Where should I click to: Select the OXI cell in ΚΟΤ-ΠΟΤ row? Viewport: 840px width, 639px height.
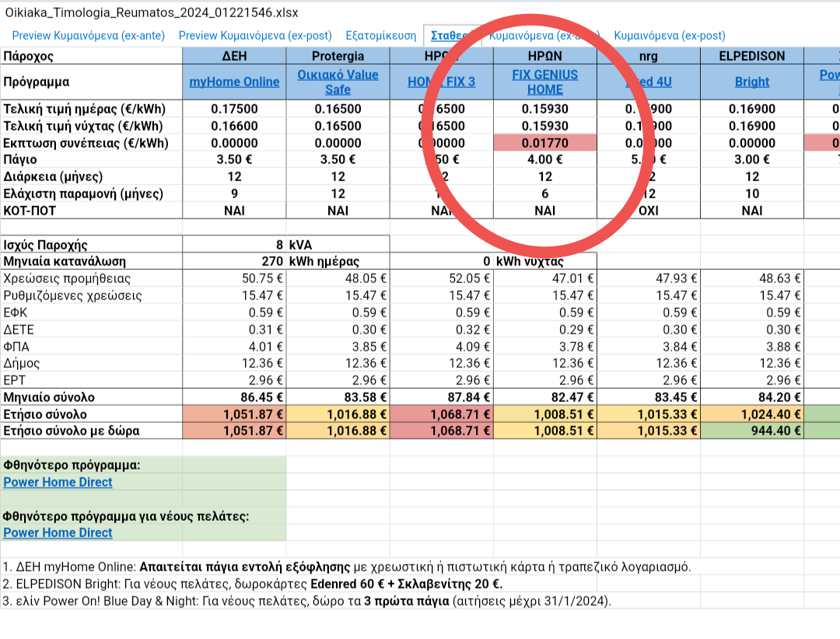(x=649, y=211)
